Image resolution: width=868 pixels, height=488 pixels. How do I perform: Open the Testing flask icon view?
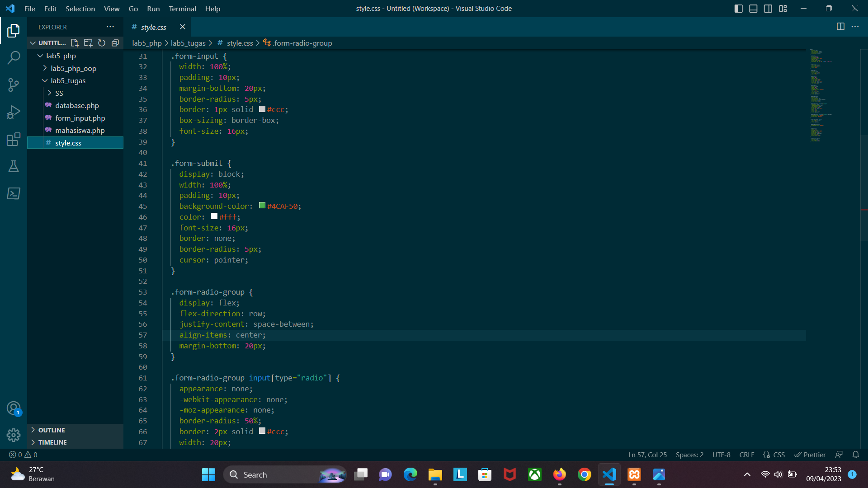(14, 166)
